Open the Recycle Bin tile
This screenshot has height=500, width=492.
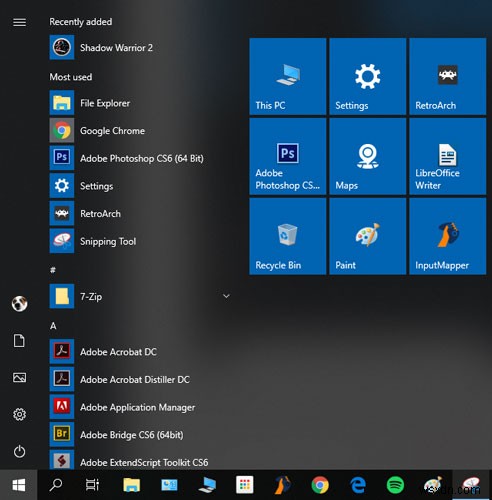[x=288, y=236]
